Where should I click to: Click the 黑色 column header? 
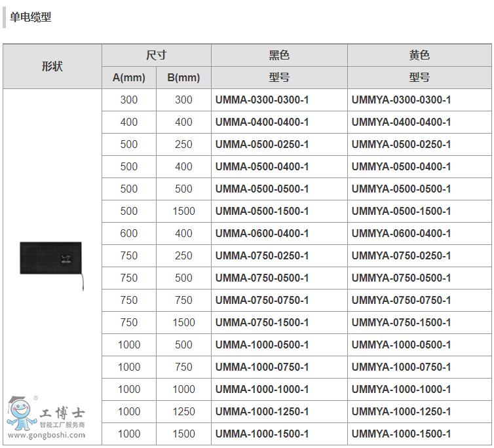[279, 55]
